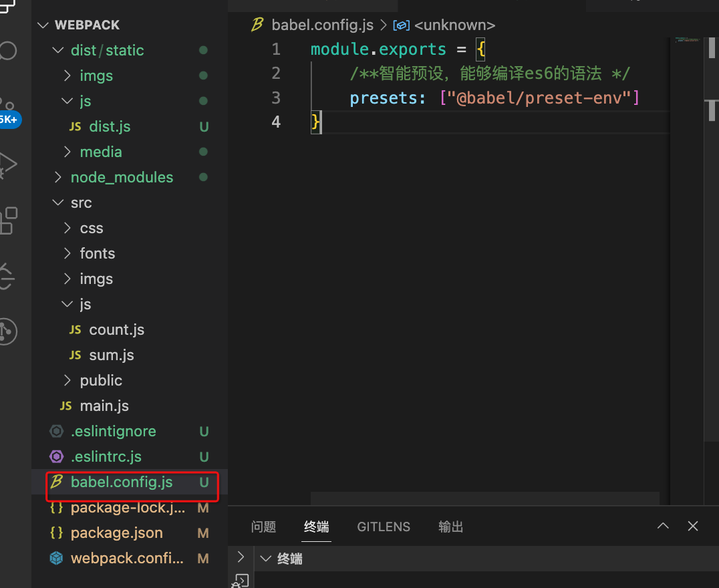
Task: Click the Babel icon in the breadcrumb
Action: tap(257, 25)
